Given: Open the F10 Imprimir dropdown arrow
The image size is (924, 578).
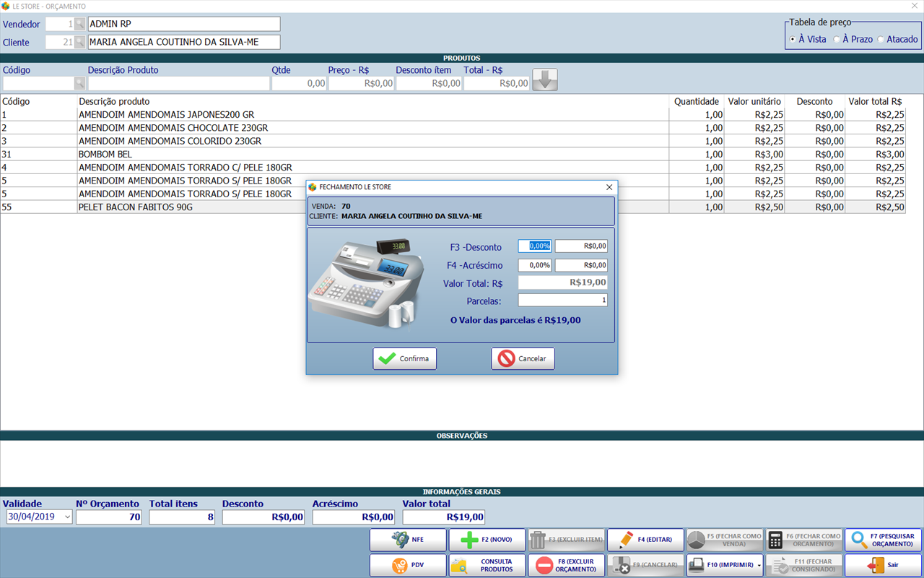Looking at the screenshot, I should (759, 565).
